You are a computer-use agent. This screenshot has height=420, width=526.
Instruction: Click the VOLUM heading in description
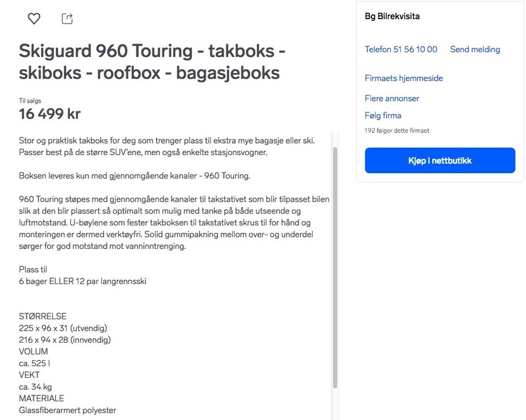(x=33, y=351)
